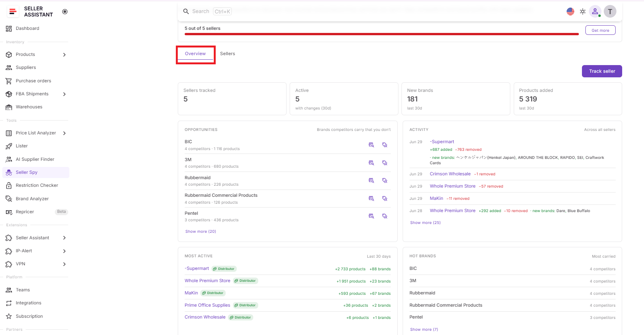
Task: Open Restriction Checker lock icon
Action: pyautogui.click(x=9, y=186)
